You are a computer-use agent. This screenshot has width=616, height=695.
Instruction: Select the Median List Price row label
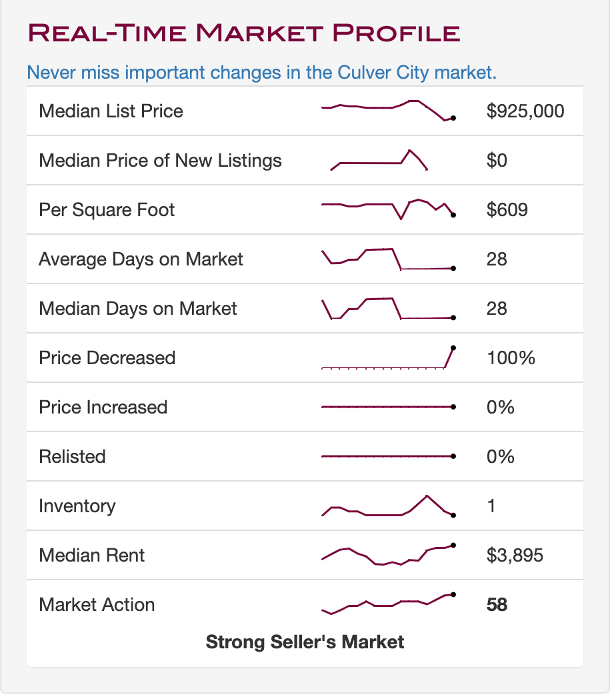(x=111, y=111)
